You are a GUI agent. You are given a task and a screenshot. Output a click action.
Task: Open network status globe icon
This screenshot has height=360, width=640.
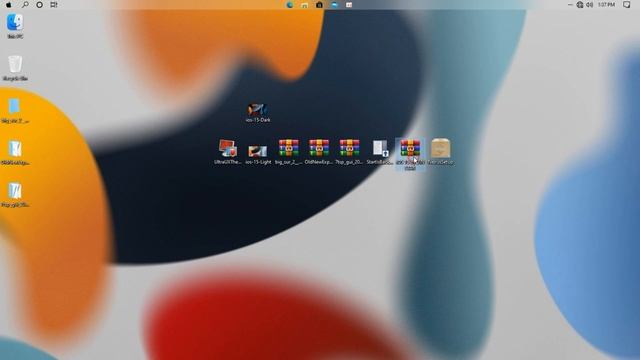pos(580,4)
